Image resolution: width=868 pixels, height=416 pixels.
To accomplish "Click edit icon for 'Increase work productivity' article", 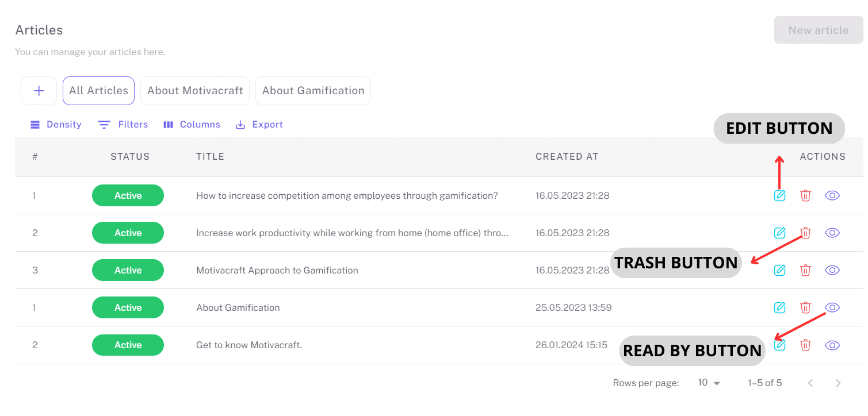I will point(779,233).
